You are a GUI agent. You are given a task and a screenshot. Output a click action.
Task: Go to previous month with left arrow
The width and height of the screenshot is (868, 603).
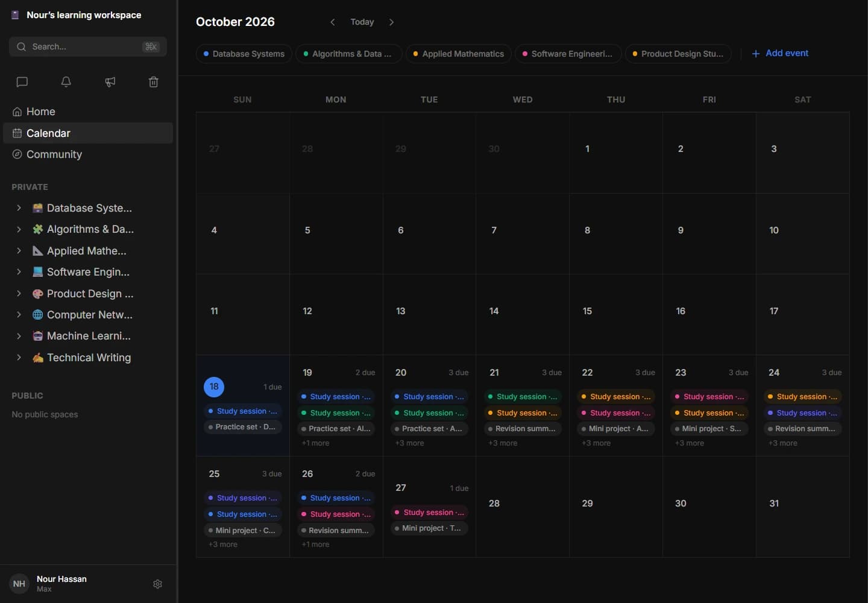pyautogui.click(x=332, y=22)
